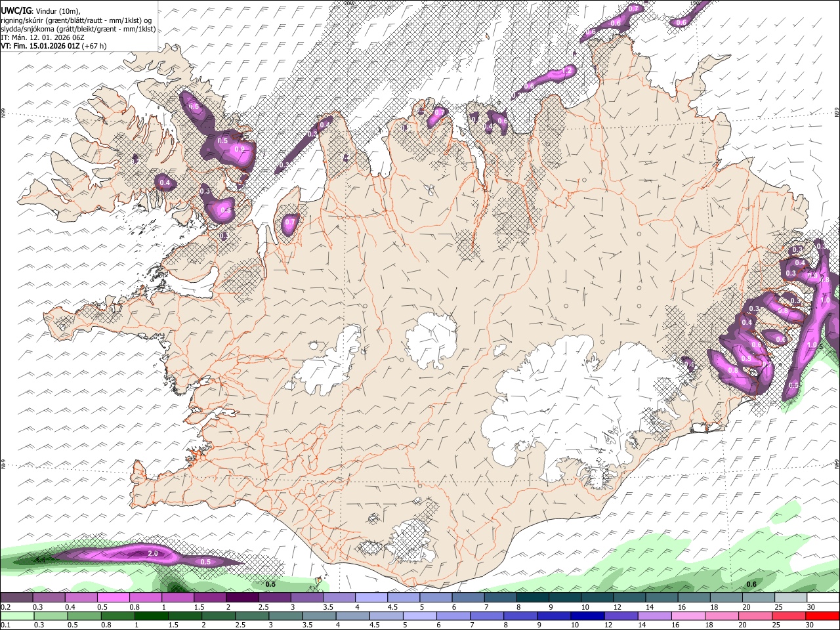Screen dimensions: 840x630
Task: Pick the deep blue swatch labeled 10 in the bottom row
Action: (x=587, y=616)
